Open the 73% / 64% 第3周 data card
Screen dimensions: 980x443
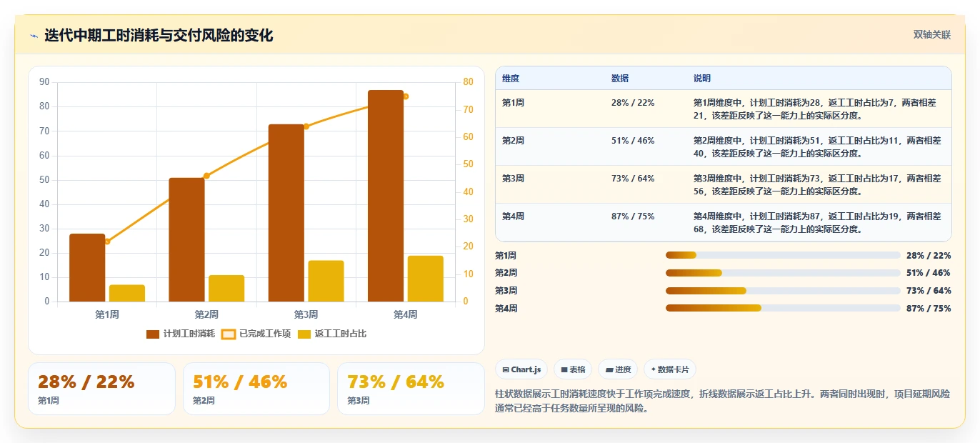click(411, 389)
